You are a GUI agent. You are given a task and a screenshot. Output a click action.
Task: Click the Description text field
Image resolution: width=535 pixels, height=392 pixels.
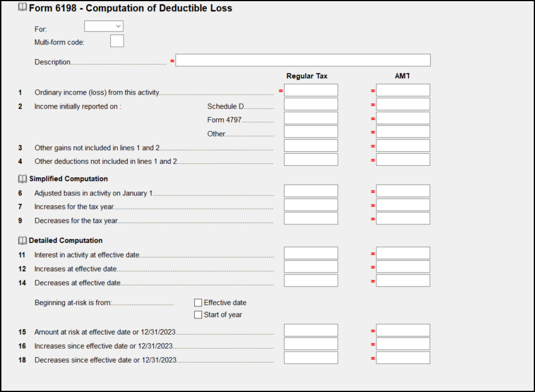pos(303,60)
